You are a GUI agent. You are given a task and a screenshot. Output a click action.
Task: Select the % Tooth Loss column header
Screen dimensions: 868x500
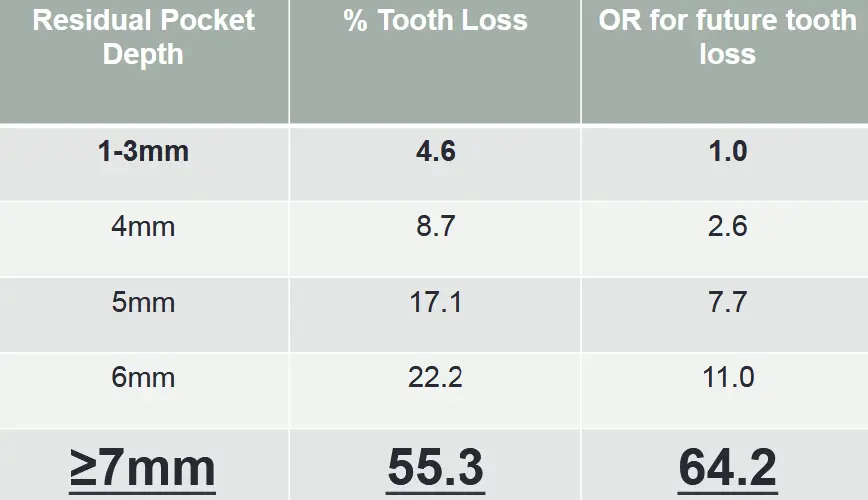(435, 20)
